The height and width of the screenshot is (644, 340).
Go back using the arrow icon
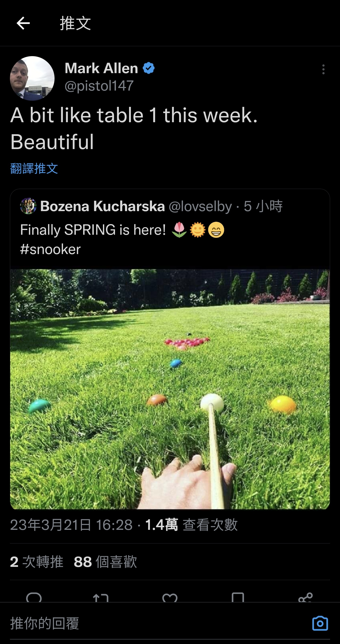(x=23, y=23)
